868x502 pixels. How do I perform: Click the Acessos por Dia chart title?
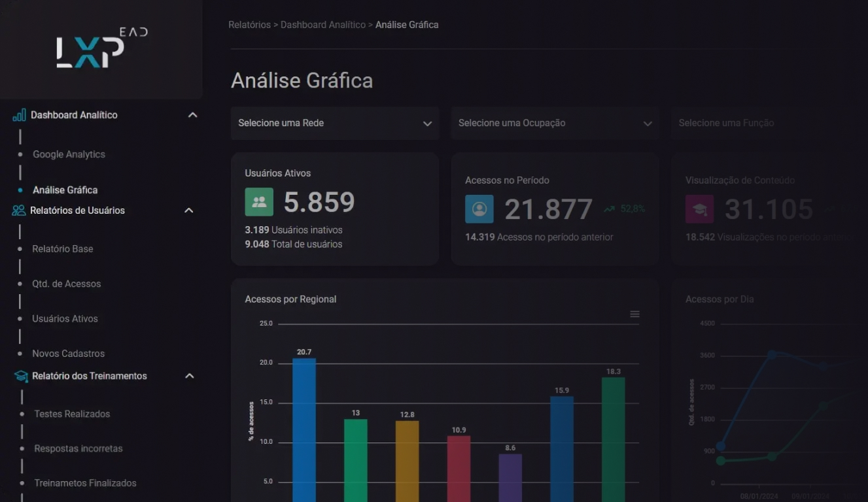tap(720, 299)
